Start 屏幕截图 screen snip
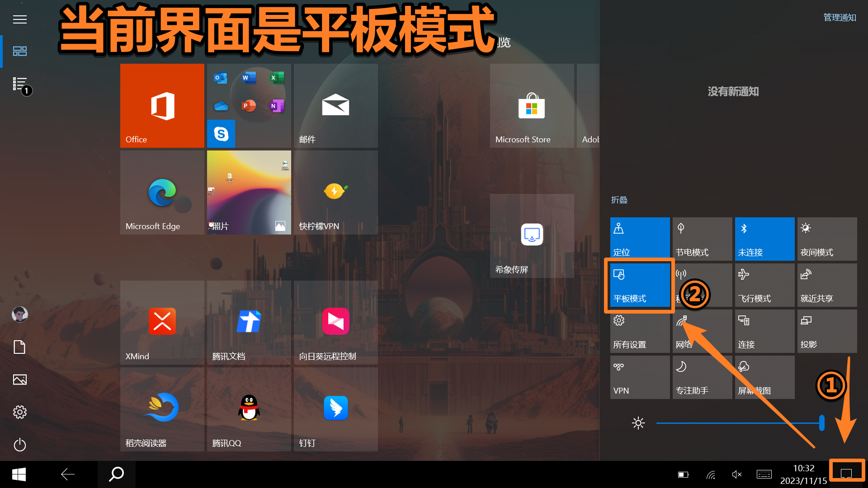This screenshot has width=868, height=488. (x=765, y=377)
